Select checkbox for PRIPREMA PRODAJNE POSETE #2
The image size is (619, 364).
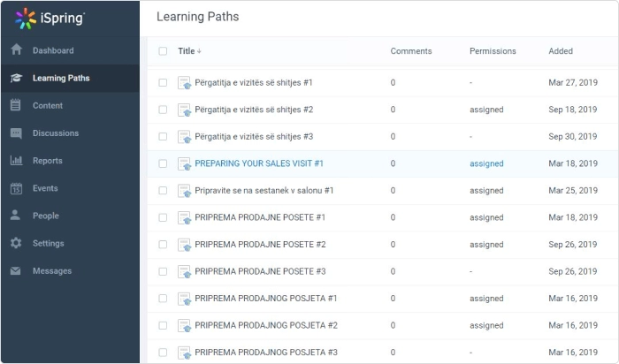pos(163,245)
